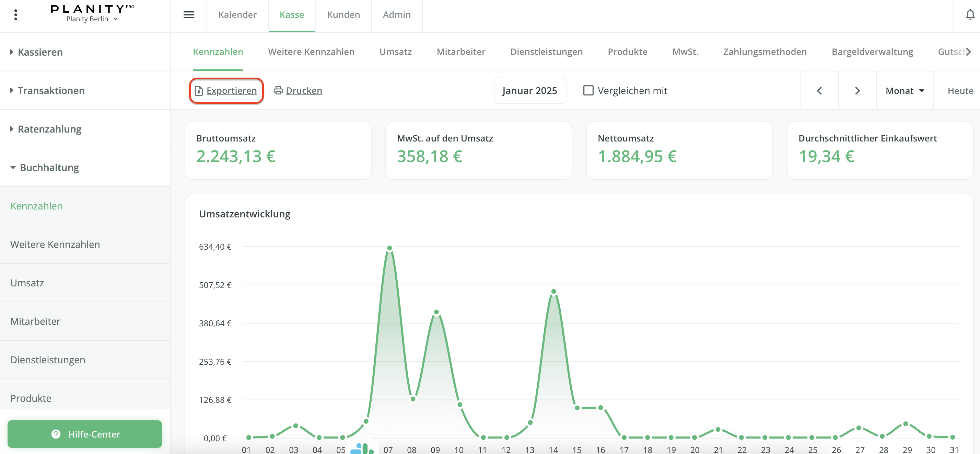Image resolution: width=980 pixels, height=454 pixels.
Task: Open the Zahlungsmethoden sub-tab
Action: click(x=765, y=52)
